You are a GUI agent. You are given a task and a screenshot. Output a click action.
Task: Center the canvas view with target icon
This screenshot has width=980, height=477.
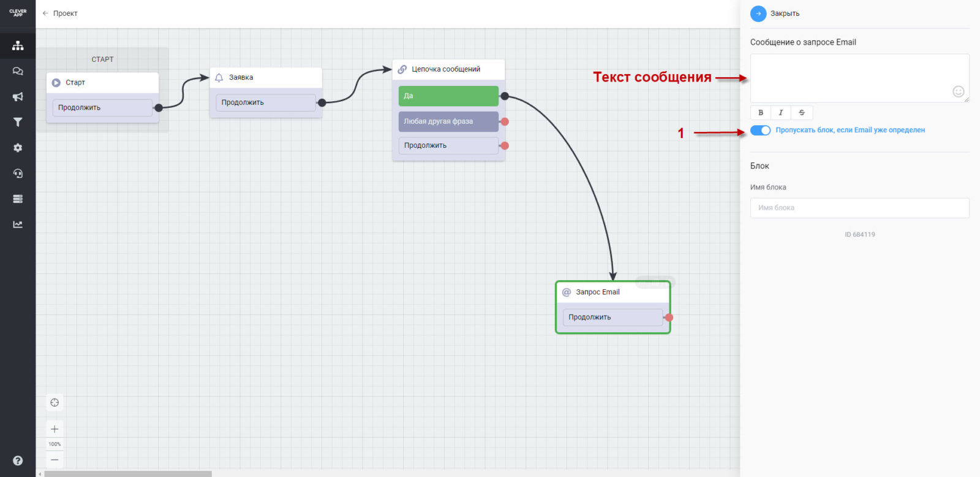click(55, 403)
